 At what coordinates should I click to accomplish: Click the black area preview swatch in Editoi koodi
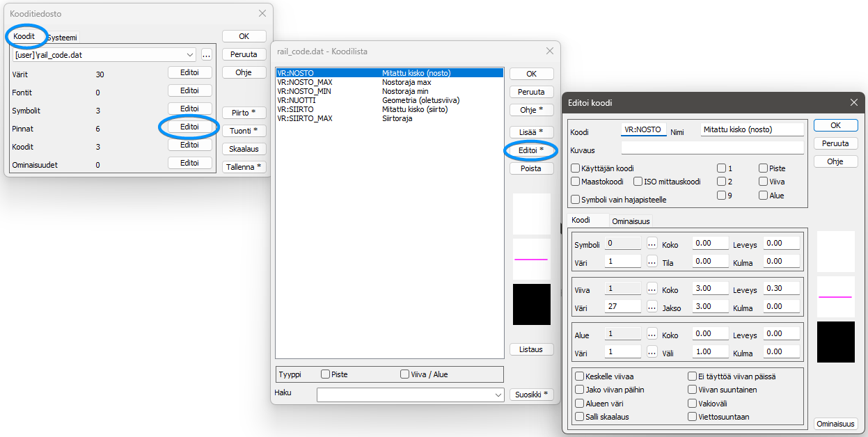pyautogui.click(x=835, y=342)
